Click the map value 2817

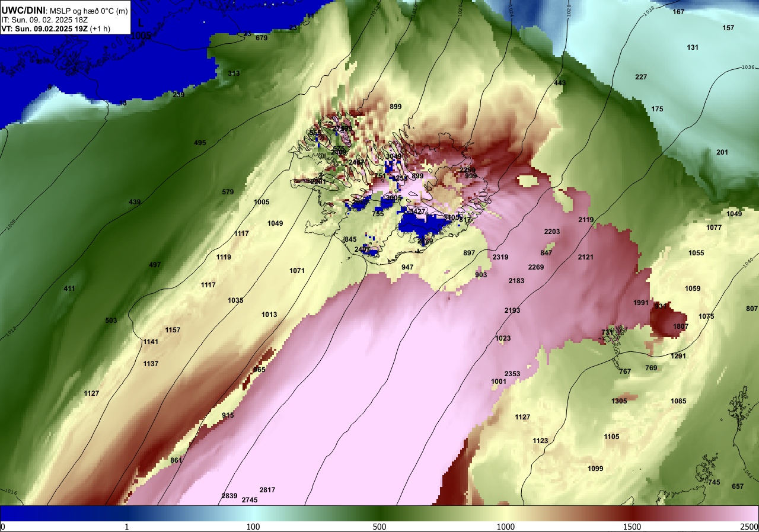[x=267, y=490]
